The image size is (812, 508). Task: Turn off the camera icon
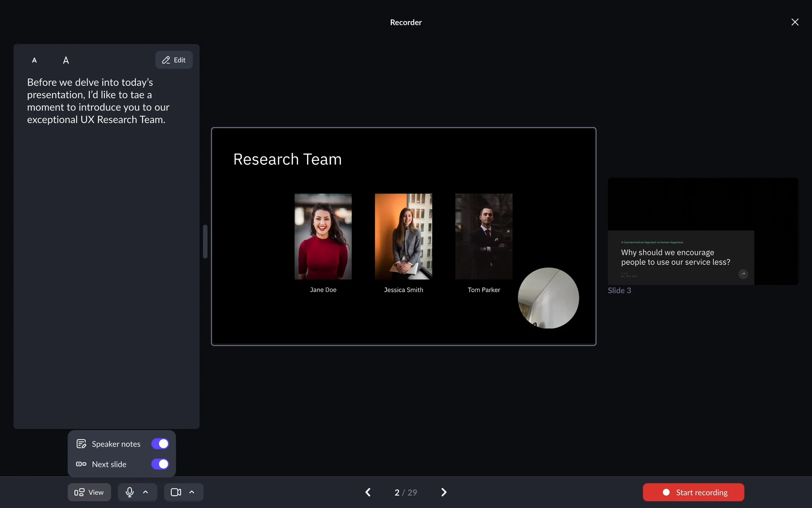(176, 492)
